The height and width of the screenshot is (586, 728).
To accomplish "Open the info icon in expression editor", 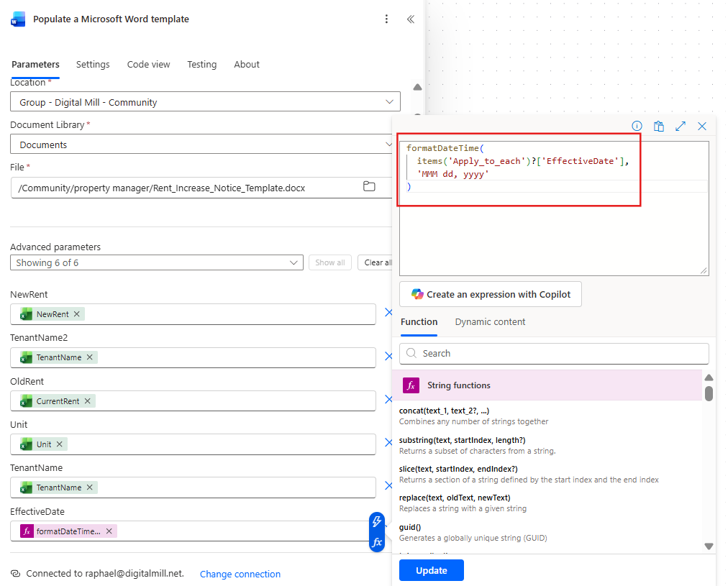I will point(637,126).
